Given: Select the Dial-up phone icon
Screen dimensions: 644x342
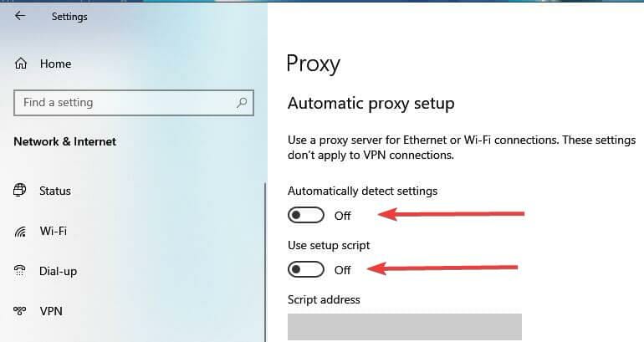Looking at the screenshot, I should pyautogui.click(x=20, y=271).
